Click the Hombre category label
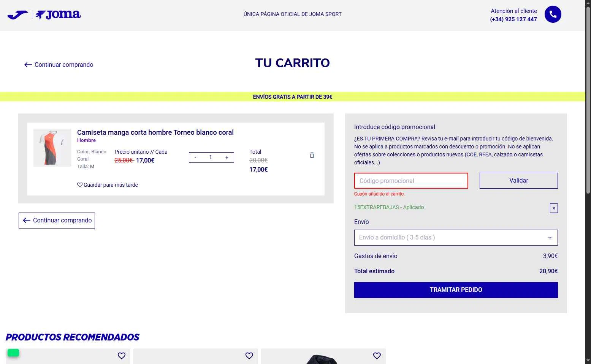The height and width of the screenshot is (364, 591). tap(86, 140)
